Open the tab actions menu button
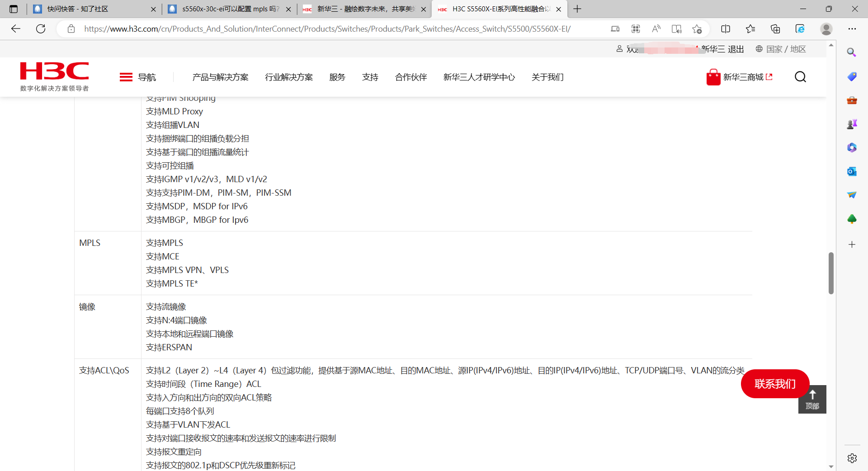Image resolution: width=868 pixels, height=471 pixels. click(14, 9)
